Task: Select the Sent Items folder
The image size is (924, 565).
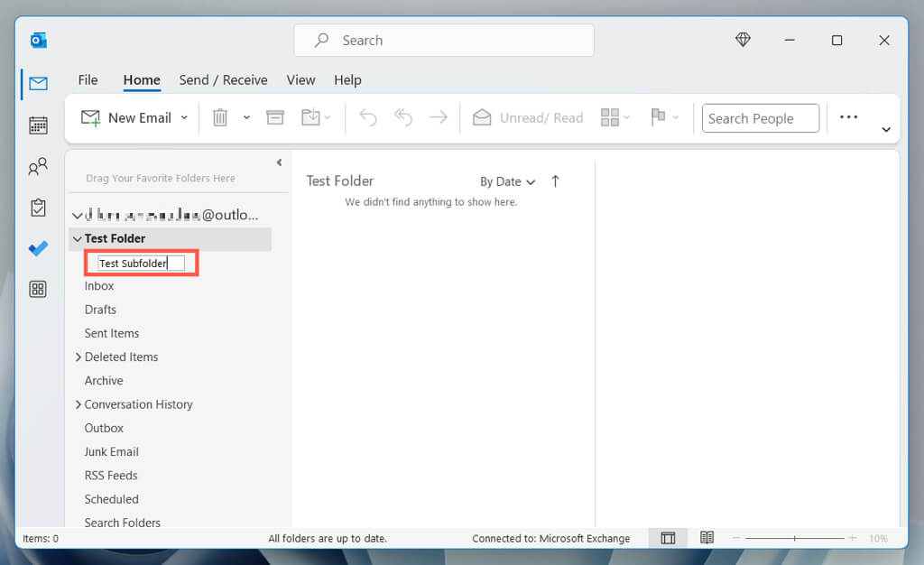Action: [x=112, y=333]
